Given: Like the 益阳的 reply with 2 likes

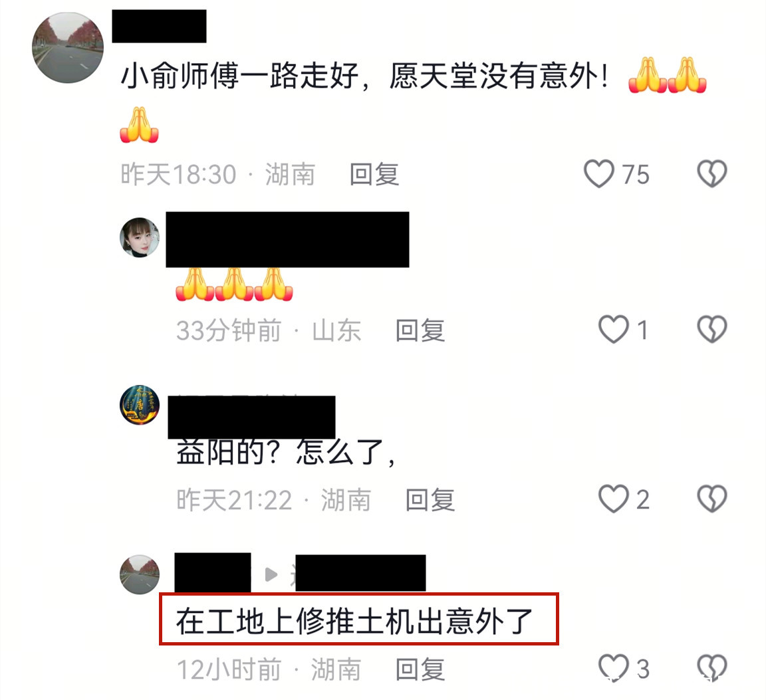Looking at the screenshot, I should 614,499.
